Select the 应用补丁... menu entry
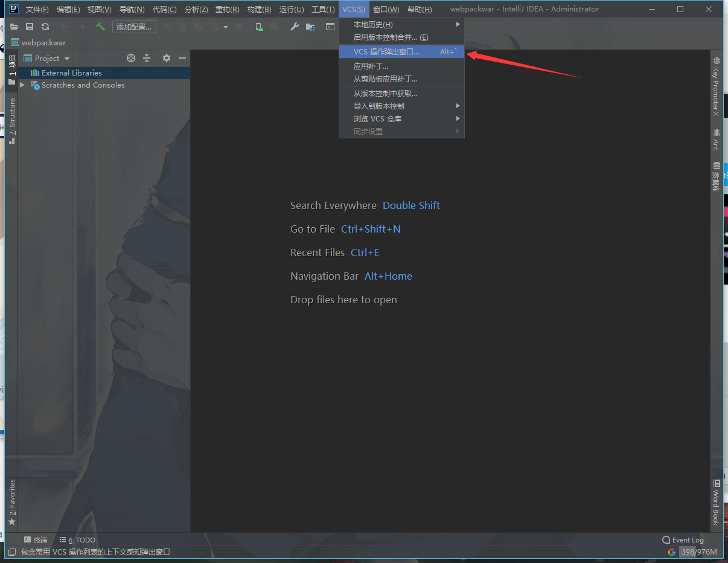The height and width of the screenshot is (563, 728). click(371, 66)
